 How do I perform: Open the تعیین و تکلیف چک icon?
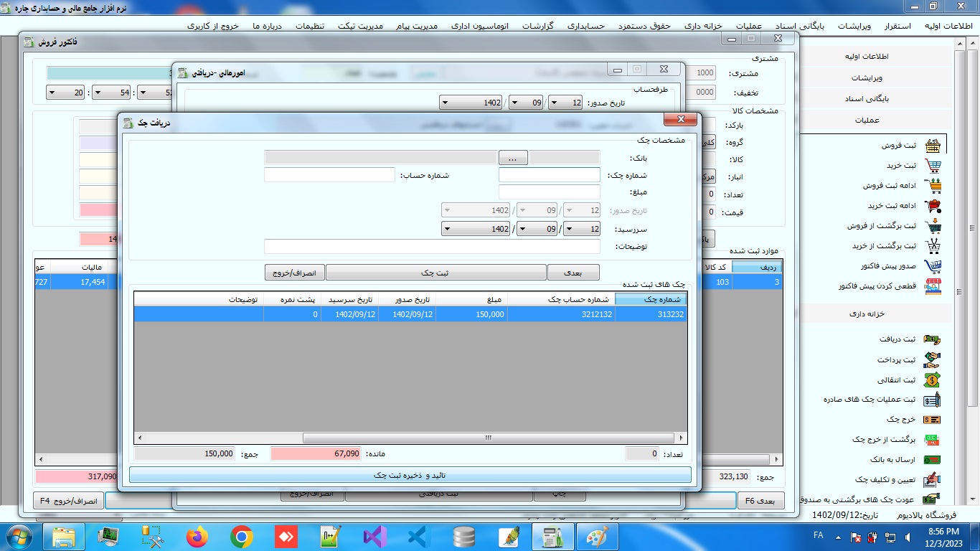point(932,479)
